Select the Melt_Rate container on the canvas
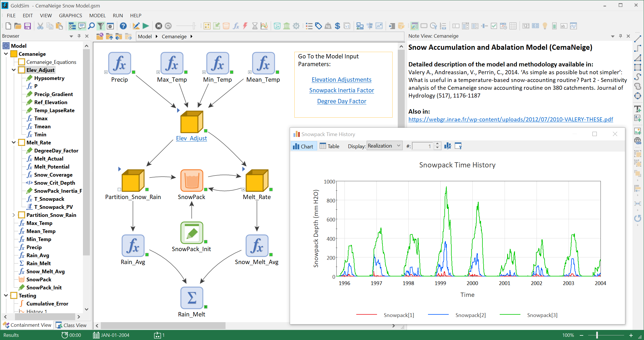 coord(257,180)
